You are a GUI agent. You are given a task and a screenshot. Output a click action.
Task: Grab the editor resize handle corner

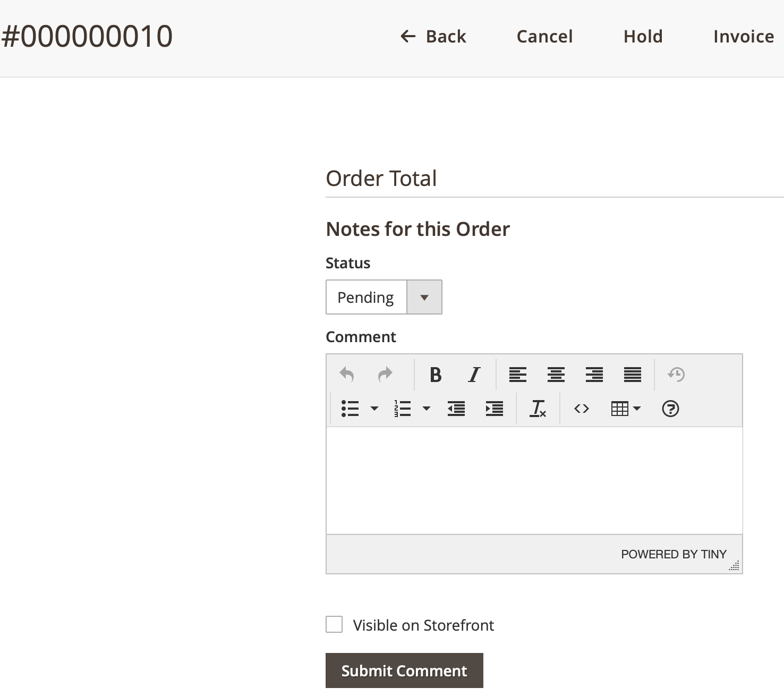735,566
